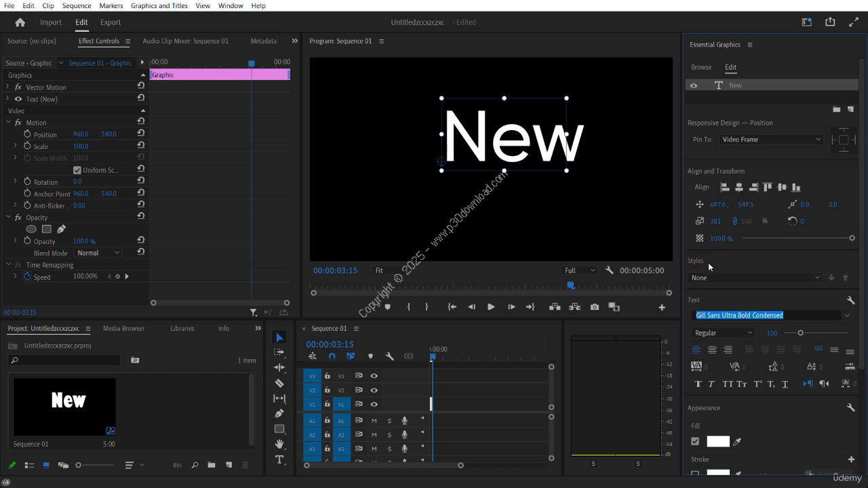
Task: Open the Sequence menu
Action: 77,5
